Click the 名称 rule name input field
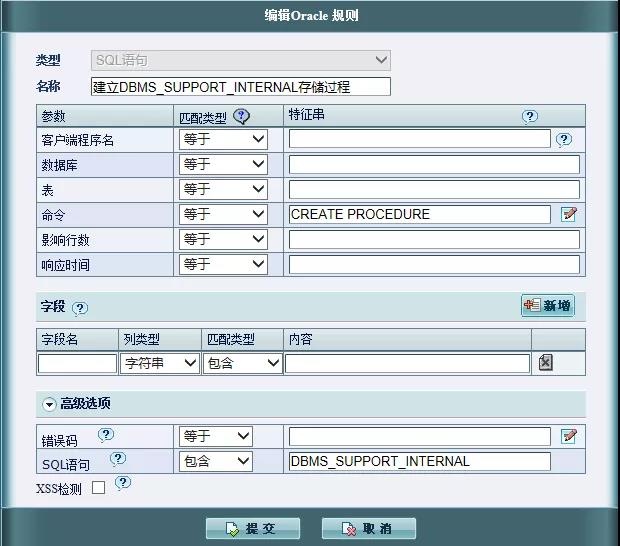620x546 pixels. coord(240,87)
